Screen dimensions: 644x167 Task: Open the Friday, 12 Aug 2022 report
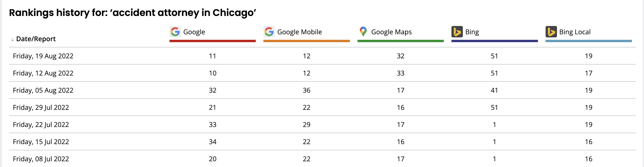[43, 73]
